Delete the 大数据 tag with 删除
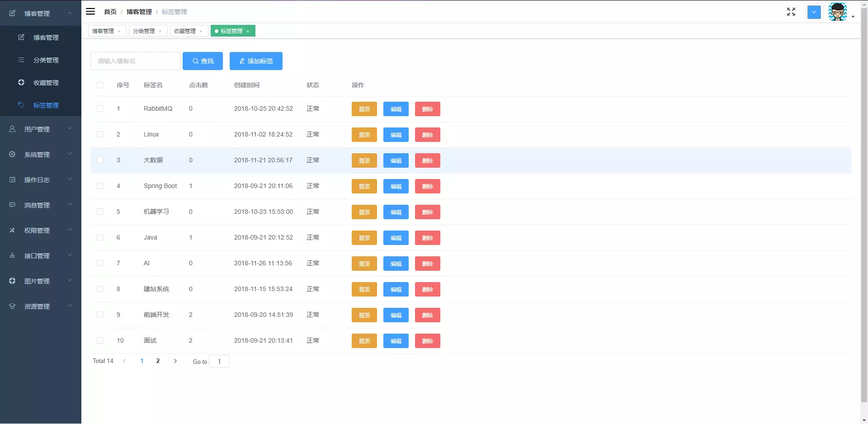Viewport: 868px width, 424px height. [x=428, y=160]
